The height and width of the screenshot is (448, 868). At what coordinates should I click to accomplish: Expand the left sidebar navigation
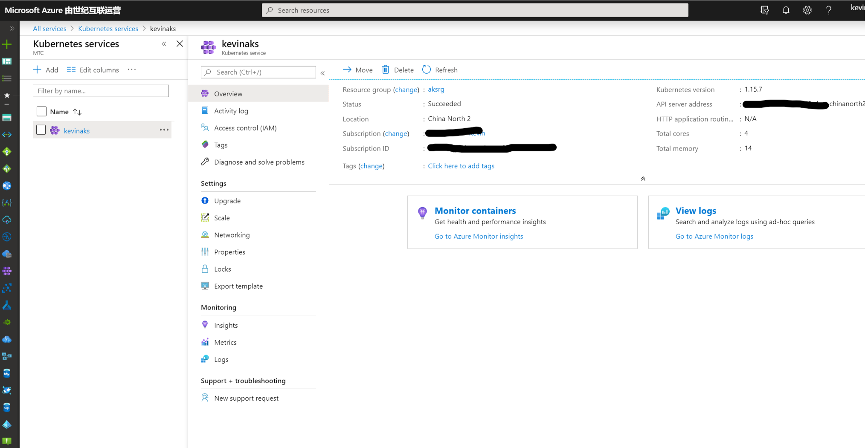pyautogui.click(x=12, y=29)
